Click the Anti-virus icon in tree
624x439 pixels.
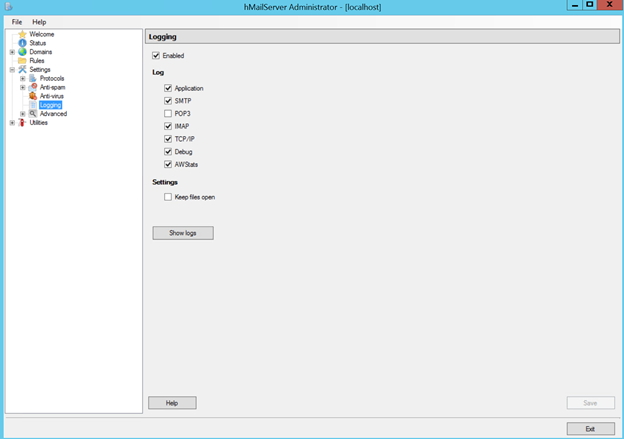point(33,96)
